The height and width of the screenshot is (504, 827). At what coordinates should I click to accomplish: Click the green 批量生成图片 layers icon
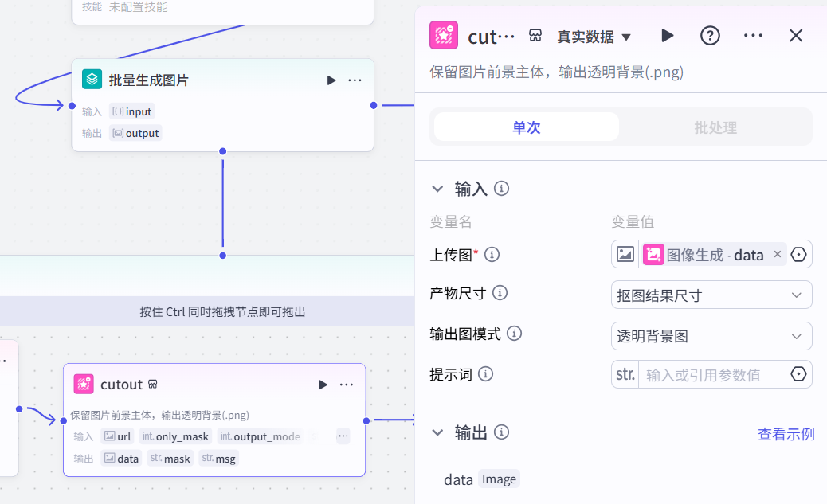[x=92, y=80]
